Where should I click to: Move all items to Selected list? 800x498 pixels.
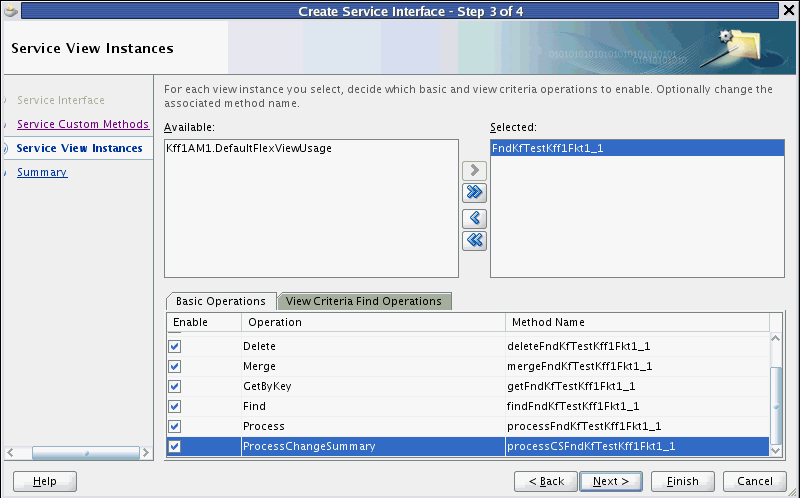(474, 193)
